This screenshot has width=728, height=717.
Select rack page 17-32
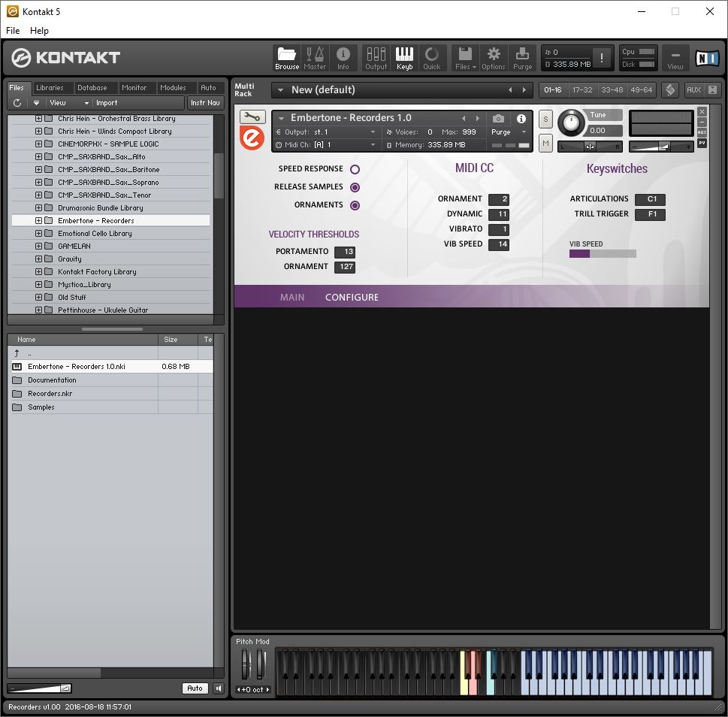582,89
